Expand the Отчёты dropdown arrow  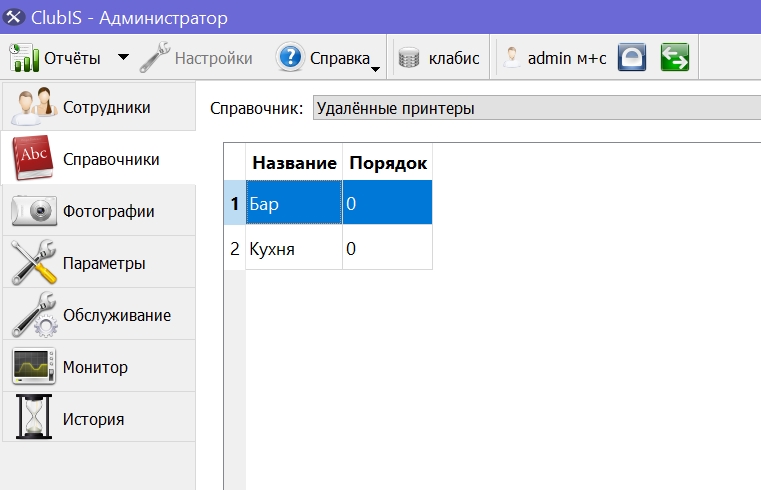pyautogui.click(x=124, y=57)
